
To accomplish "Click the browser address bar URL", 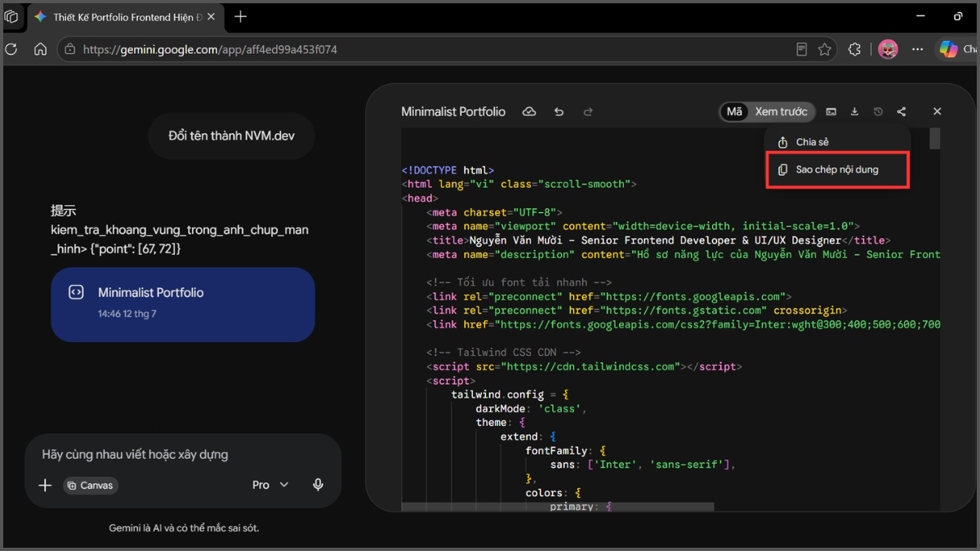I will click(210, 50).
